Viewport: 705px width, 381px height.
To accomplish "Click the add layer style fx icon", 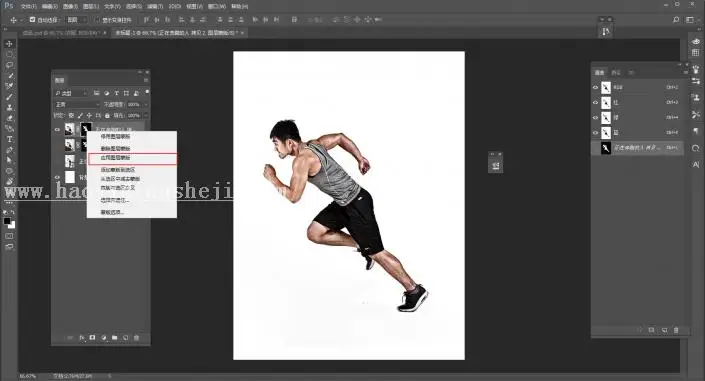I will [82, 337].
